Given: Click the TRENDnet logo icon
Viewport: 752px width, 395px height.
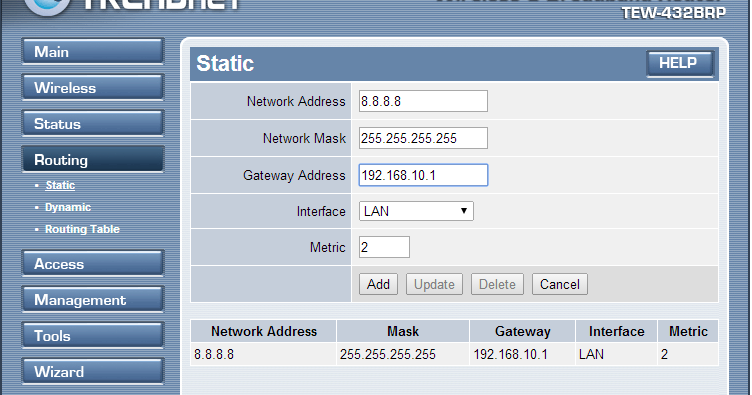Looking at the screenshot, I should pos(47,7).
